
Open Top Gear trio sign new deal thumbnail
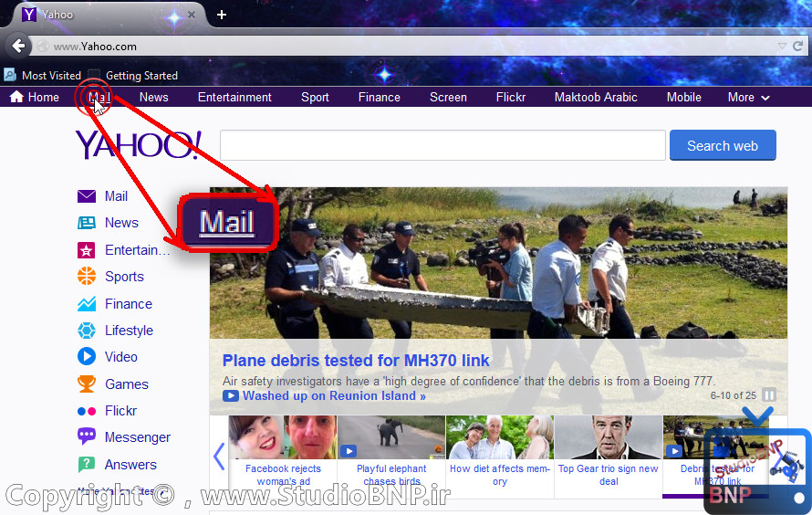pos(609,437)
